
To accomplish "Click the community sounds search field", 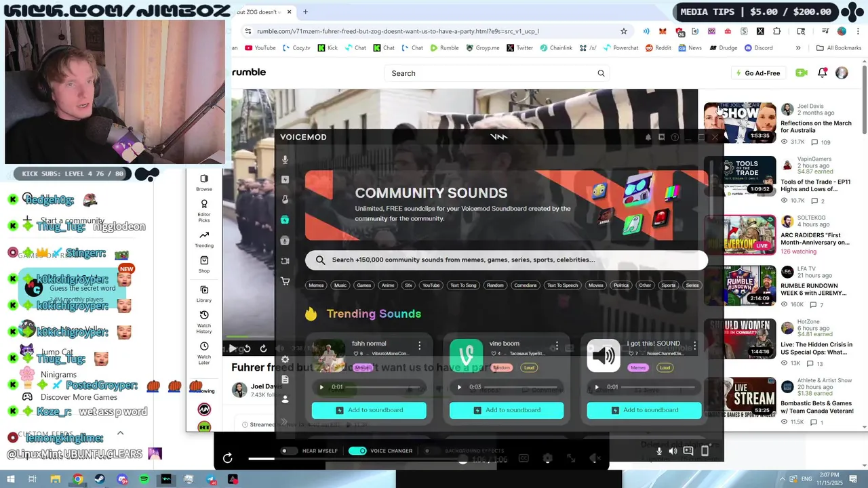I will point(506,260).
